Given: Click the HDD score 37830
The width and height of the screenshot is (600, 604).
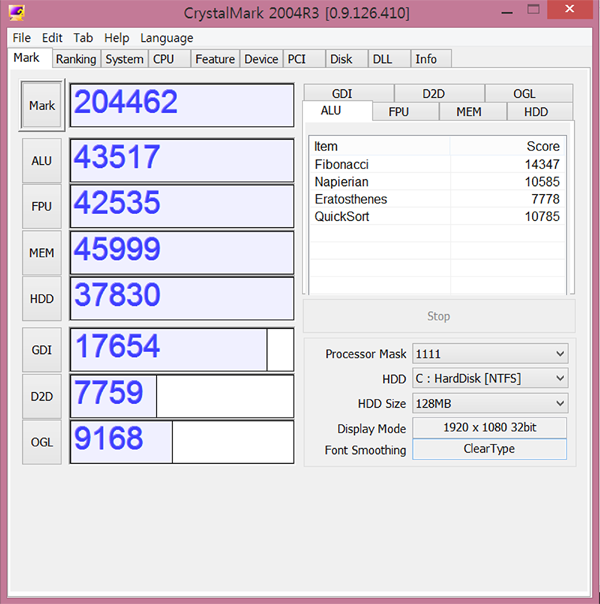Looking at the screenshot, I should [x=182, y=299].
